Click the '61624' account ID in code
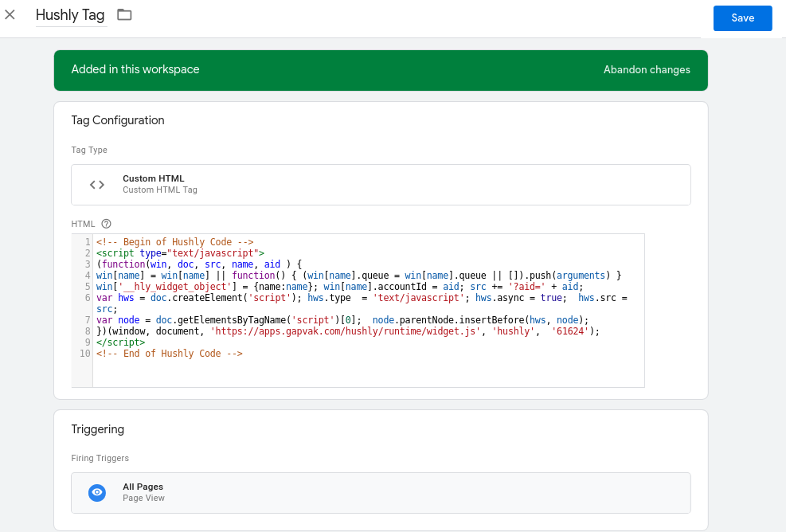 [570, 331]
